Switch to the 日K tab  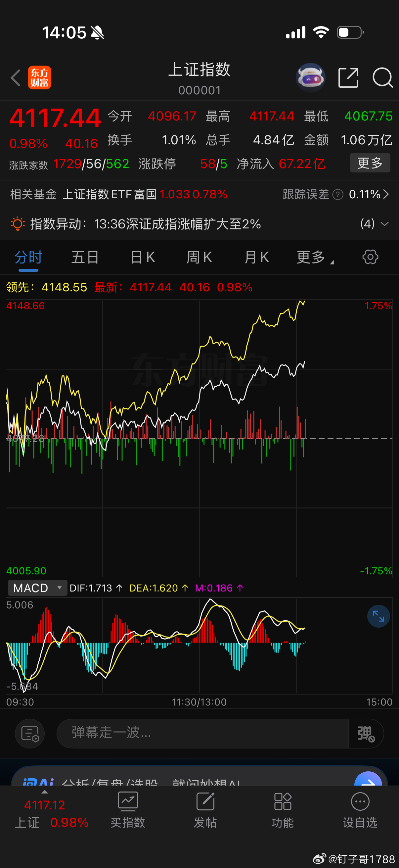click(143, 257)
